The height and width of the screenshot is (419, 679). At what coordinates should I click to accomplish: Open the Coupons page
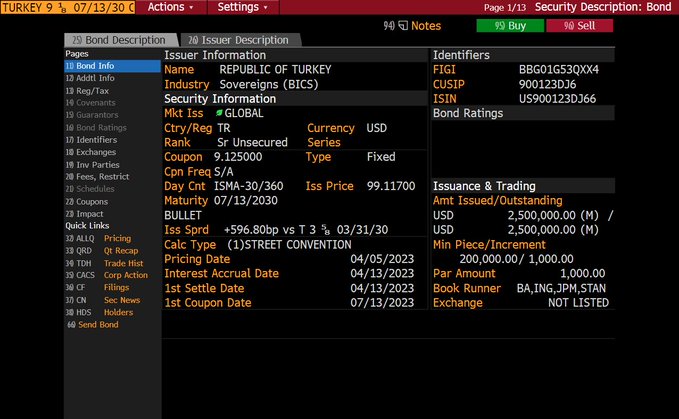[87, 202]
